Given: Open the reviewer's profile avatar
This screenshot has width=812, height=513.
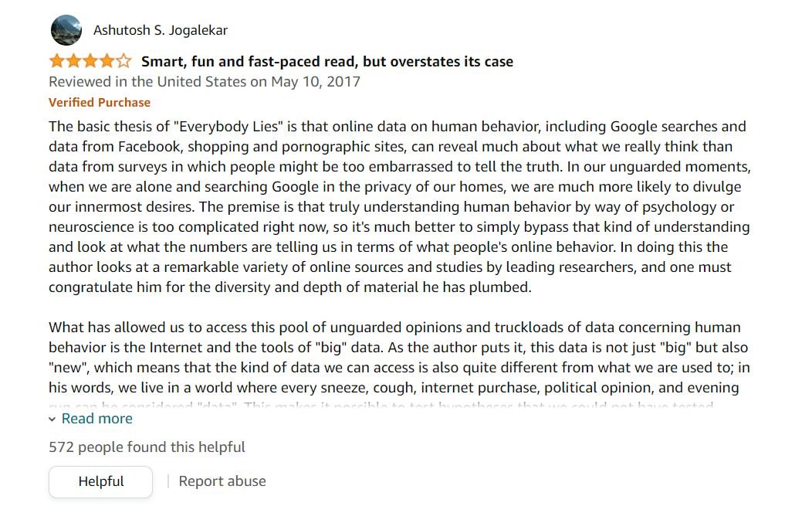Looking at the screenshot, I should 66,30.
